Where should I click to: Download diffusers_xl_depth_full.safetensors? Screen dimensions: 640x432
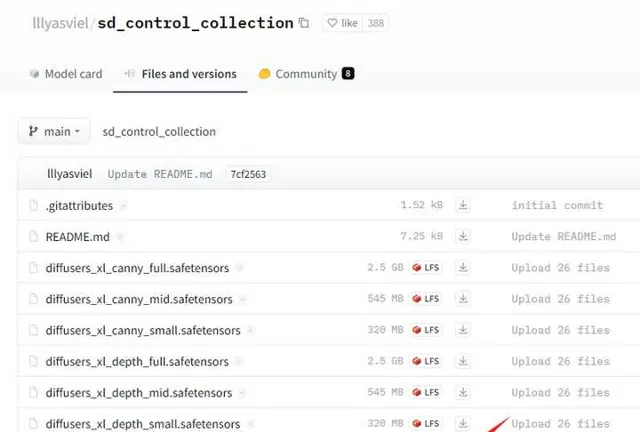(463, 361)
